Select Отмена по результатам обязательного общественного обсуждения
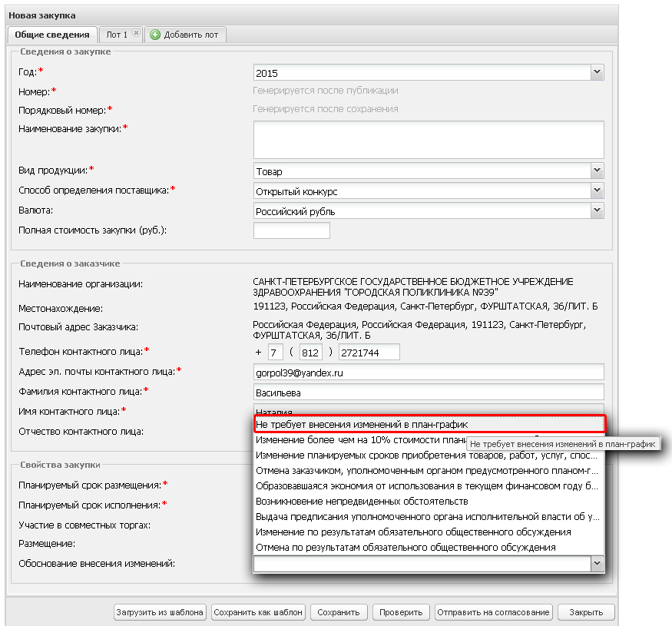Viewport: 672px width, 626px height. [429, 548]
